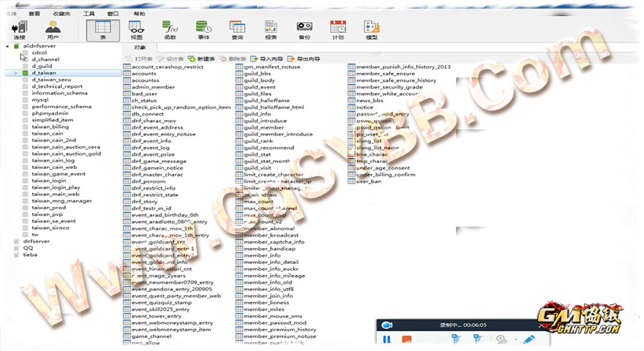Click the QQ connection icon
The image size is (644, 351).
click(x=16, y=248)
